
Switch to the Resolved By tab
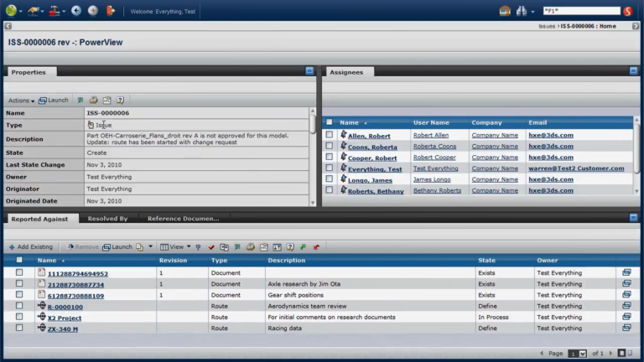[x=107, y=219]
